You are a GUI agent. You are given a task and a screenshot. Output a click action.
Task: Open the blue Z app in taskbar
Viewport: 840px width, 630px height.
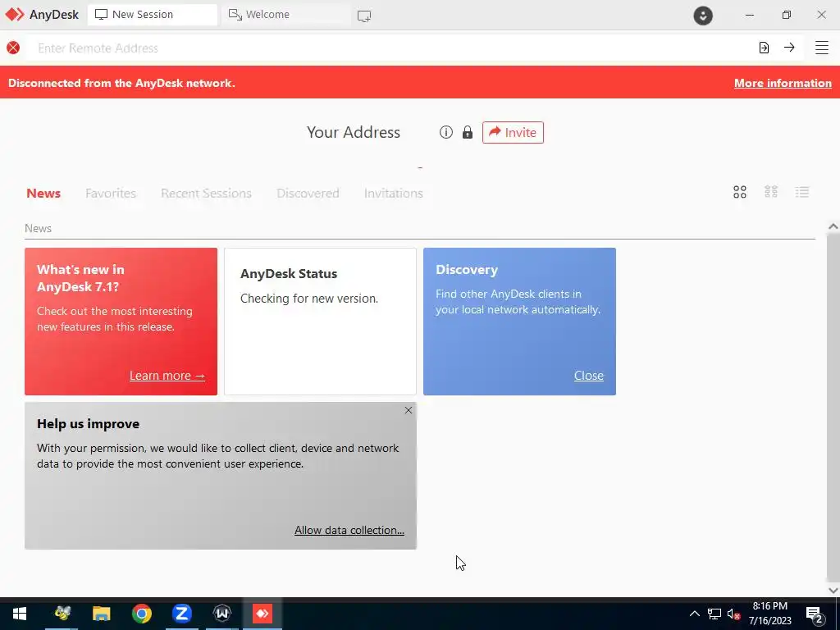(x=181, y=614)
